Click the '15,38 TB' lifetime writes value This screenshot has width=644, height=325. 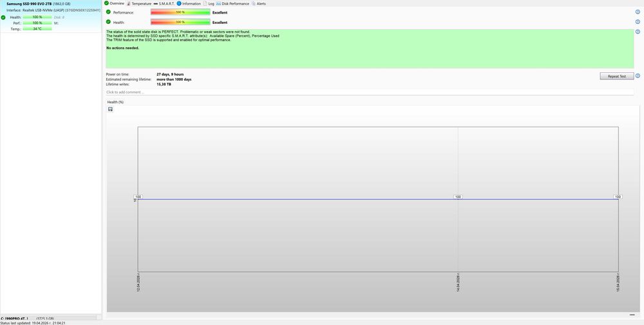164,84
